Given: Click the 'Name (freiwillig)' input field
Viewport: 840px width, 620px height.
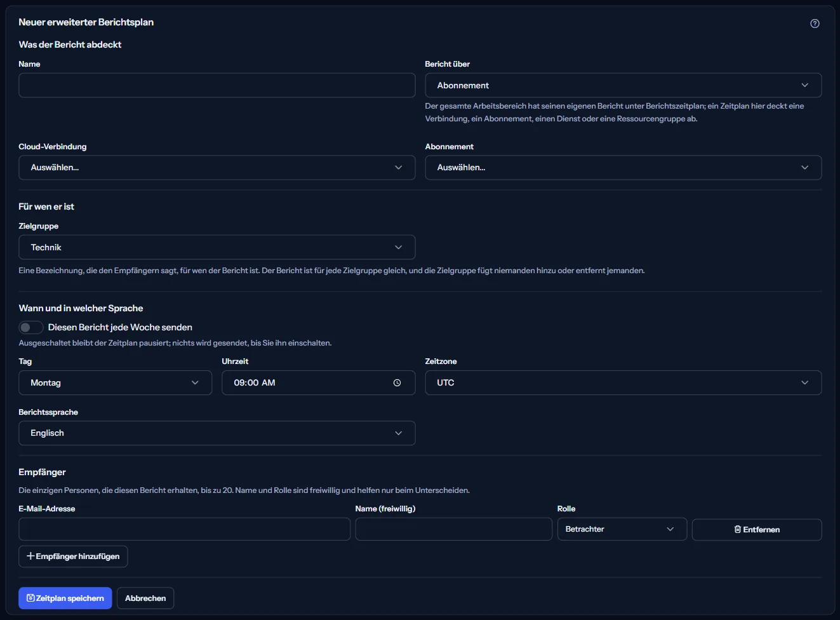Looking at the screenshot, I should click(453, 529).
